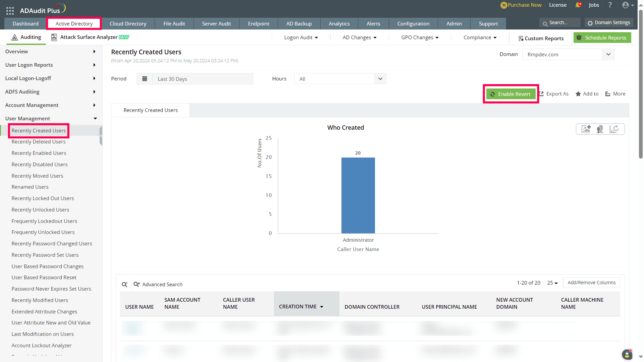This screenshot has width=644, height=362.
Task: Change the rows per page dropdown
Action: point(552,283)
